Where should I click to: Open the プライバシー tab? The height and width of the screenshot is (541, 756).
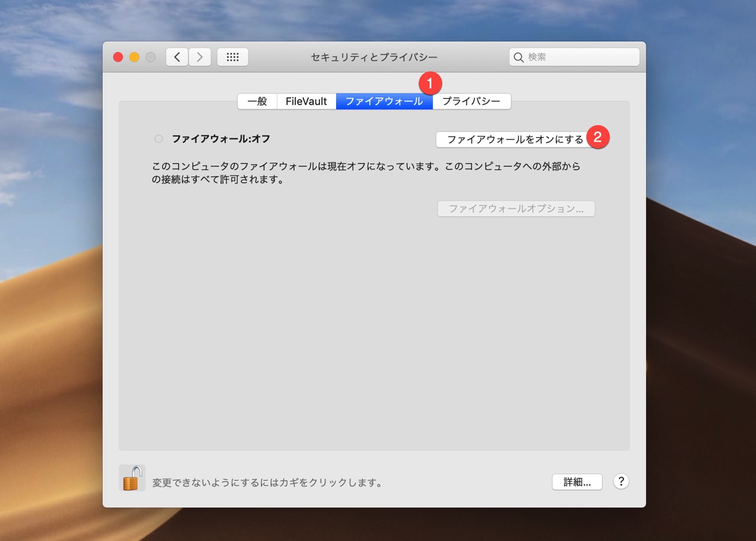coord(471,102)
